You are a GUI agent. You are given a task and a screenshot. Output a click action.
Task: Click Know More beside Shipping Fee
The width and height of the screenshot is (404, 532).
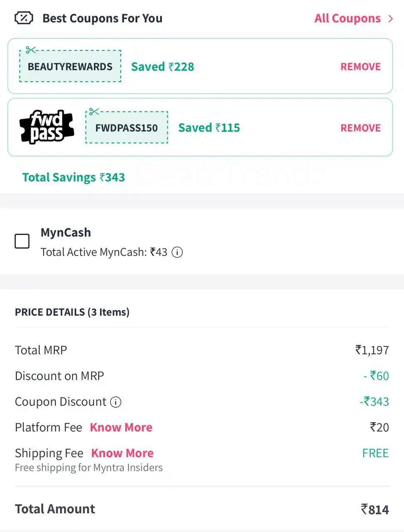(122, 453)
